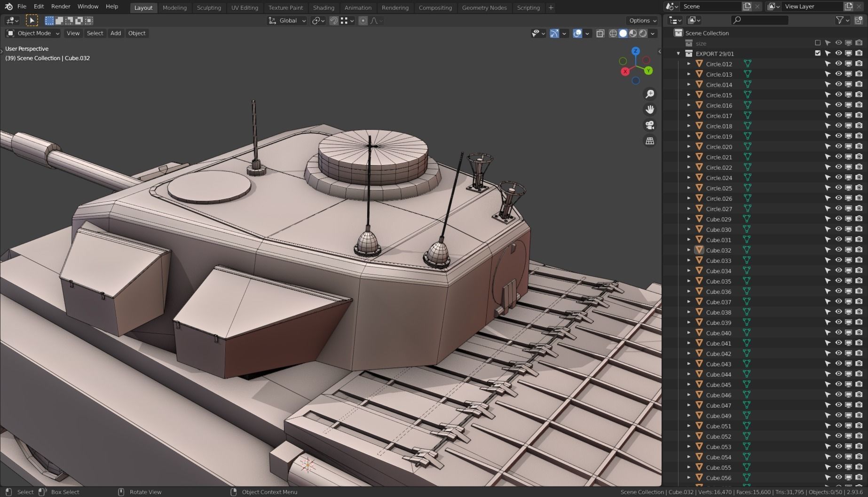
Task: Hide Circle.016 with eye icon
Action: [838, 105]
